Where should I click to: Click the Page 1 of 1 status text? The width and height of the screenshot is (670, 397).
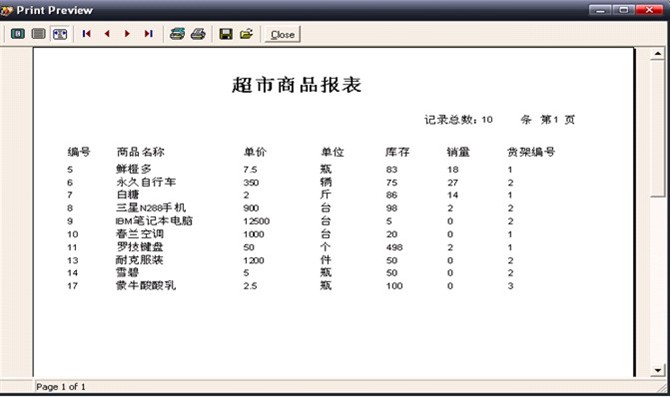pyautogui.click(x=61, y=387)
